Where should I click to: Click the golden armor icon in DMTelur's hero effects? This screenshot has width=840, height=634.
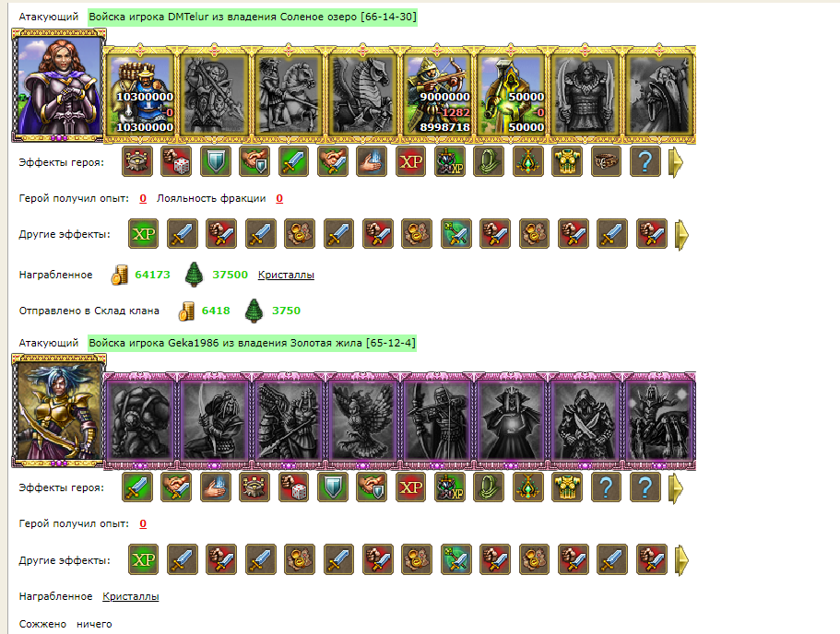click(567, 161)
